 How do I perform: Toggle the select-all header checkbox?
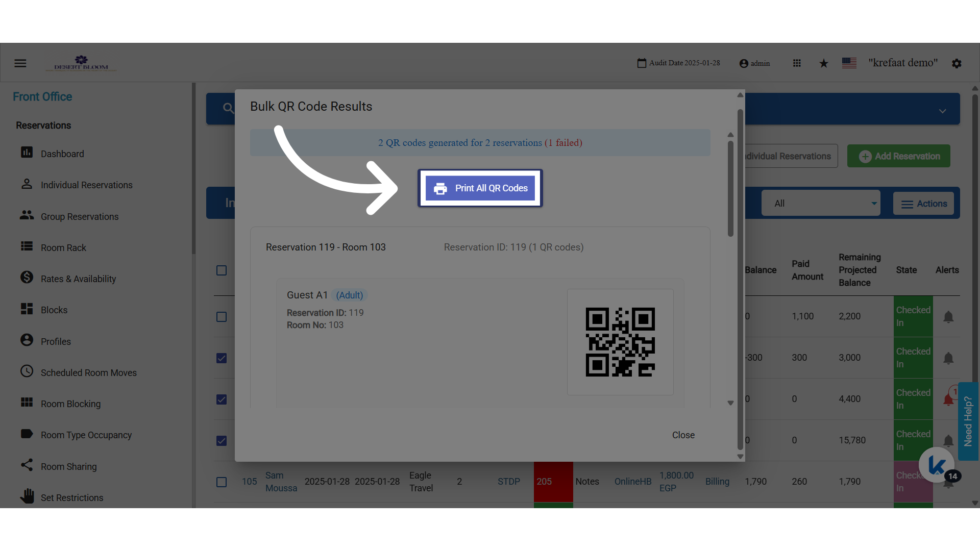222,270
